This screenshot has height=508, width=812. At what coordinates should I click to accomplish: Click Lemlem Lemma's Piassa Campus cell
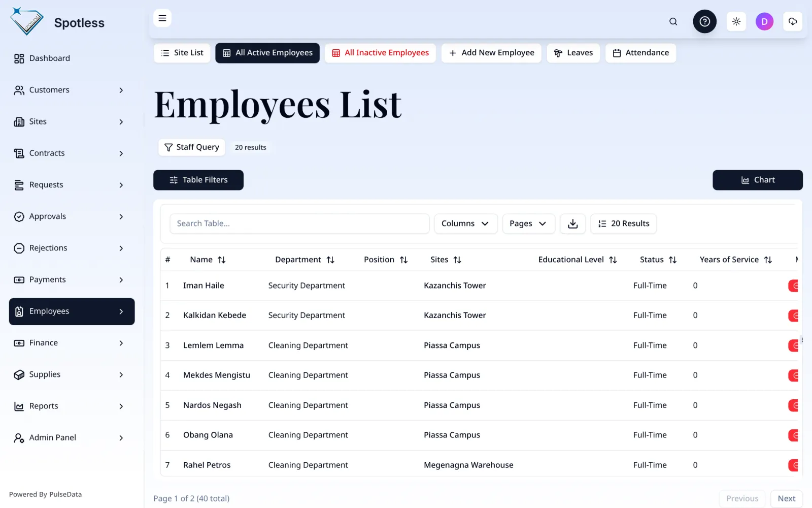click(452, 345)
